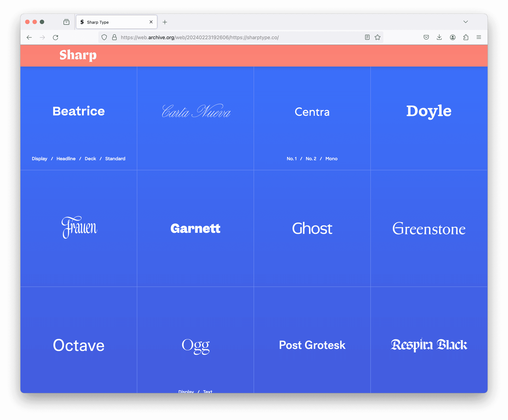Save page to Pocket

pyautogui.click(x=426, y=37)
